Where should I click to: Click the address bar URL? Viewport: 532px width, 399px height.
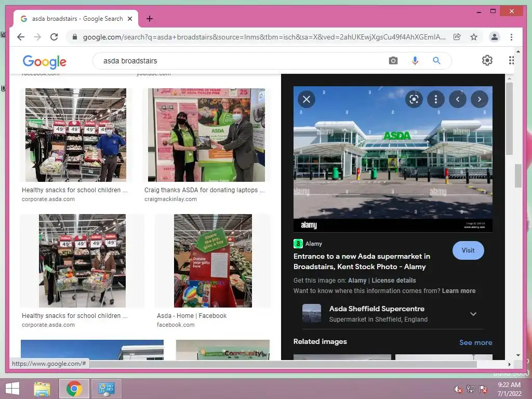click(264, 37)
